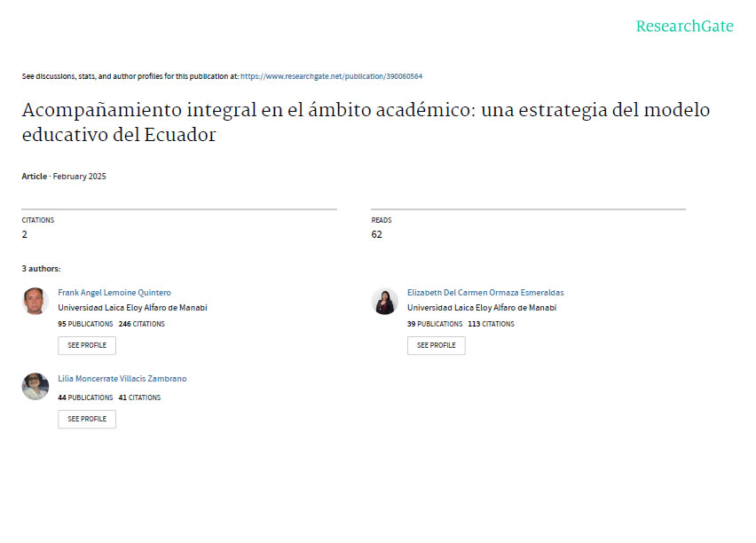Click the article title 'Acompañamiento integral'

(x=366, y=123)
